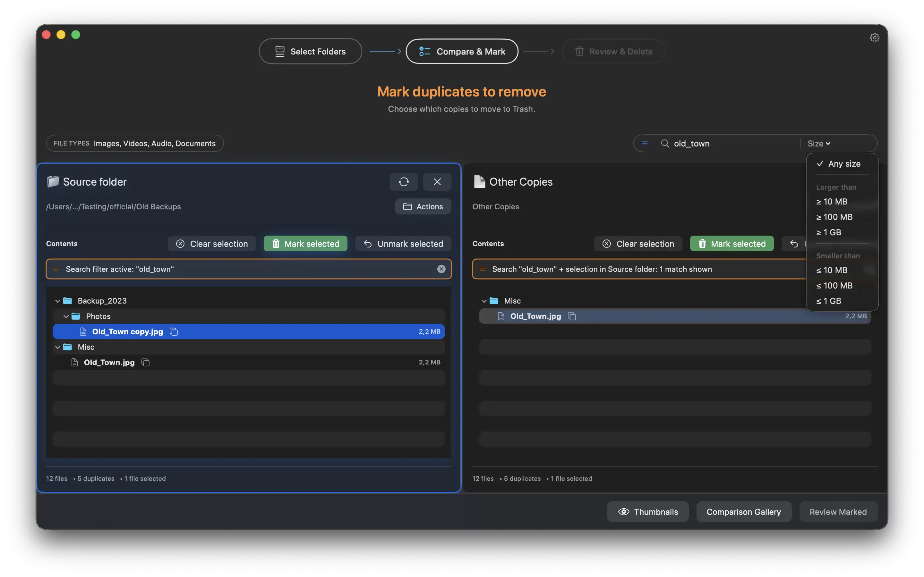Select "≤ 1 GB" from the size menu
This screenshot has width=924, height=577.
tap(828, 301)
